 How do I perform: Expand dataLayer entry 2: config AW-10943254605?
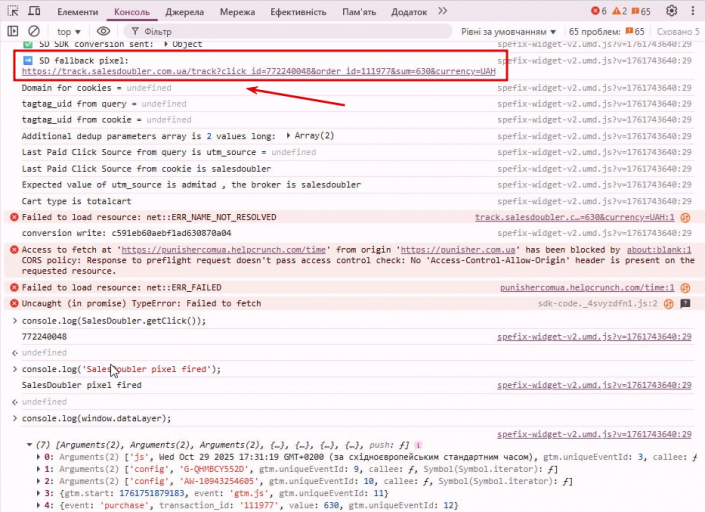[38, 481]
